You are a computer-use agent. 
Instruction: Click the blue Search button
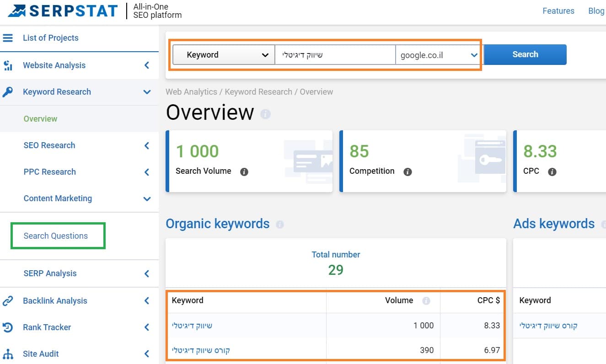(x=525, y=54)
